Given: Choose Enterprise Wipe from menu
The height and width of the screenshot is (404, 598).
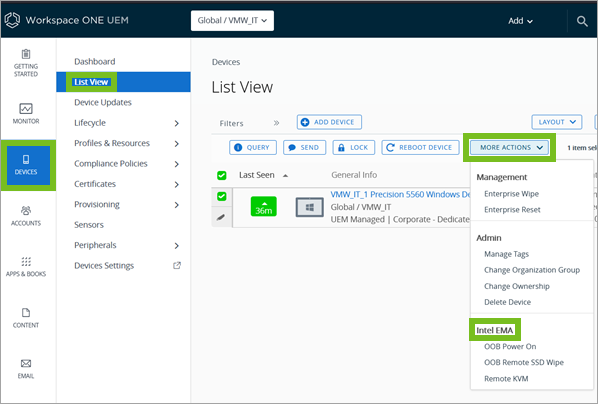Looking at the screenshot, I should [511, 194].
